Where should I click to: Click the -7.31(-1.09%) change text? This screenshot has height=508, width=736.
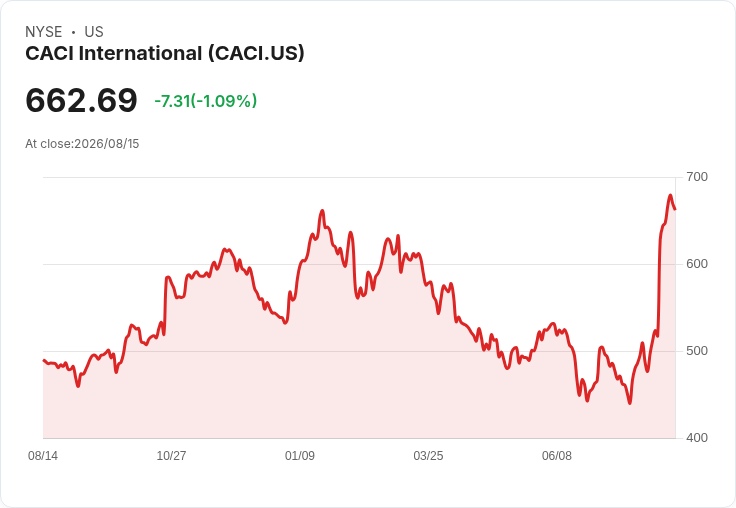[206, 101]
